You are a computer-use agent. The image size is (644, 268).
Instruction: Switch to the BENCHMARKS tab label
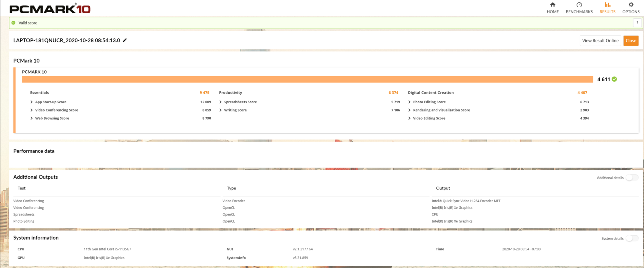[579, 12]
